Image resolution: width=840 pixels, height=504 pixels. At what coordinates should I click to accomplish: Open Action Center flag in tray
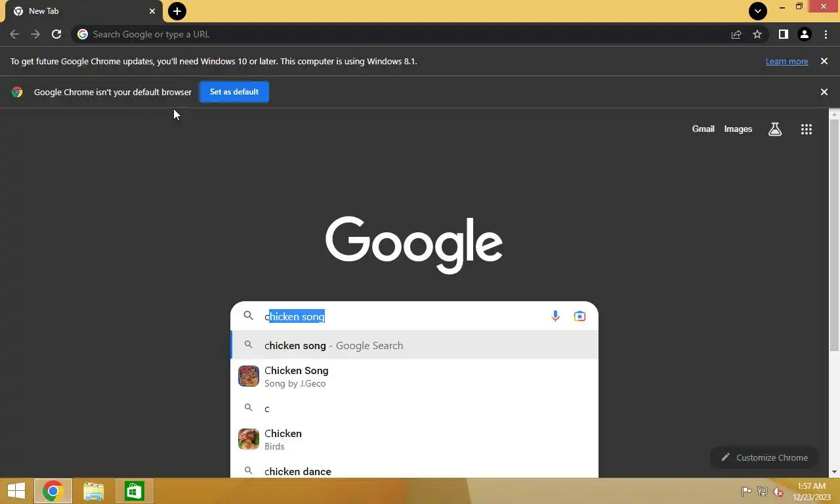(746, 492)
